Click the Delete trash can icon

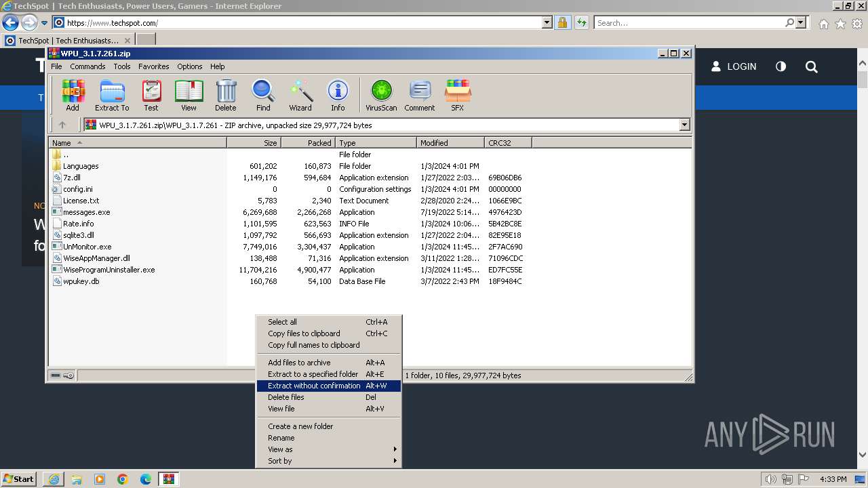pos(226,95)
